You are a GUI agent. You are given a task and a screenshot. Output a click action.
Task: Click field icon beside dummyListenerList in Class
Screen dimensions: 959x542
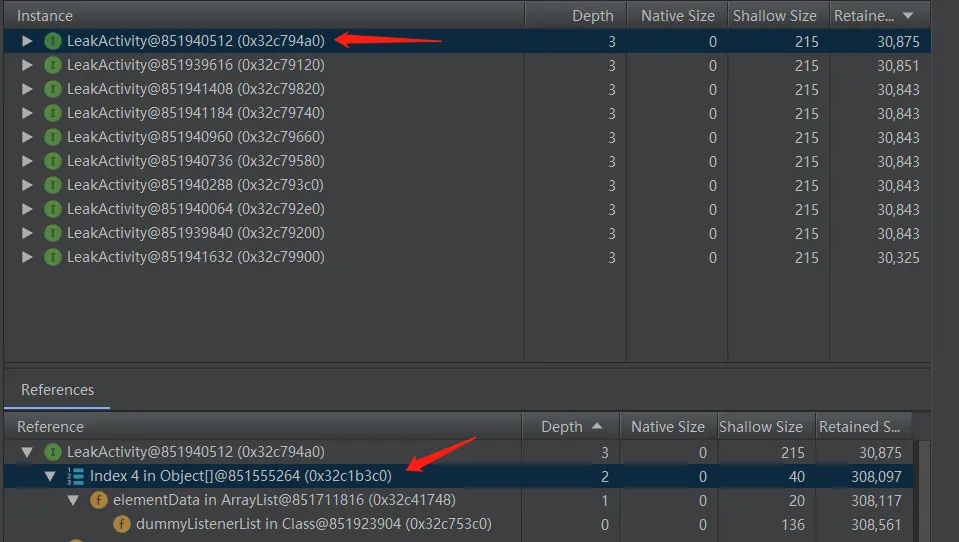[122, 524]
